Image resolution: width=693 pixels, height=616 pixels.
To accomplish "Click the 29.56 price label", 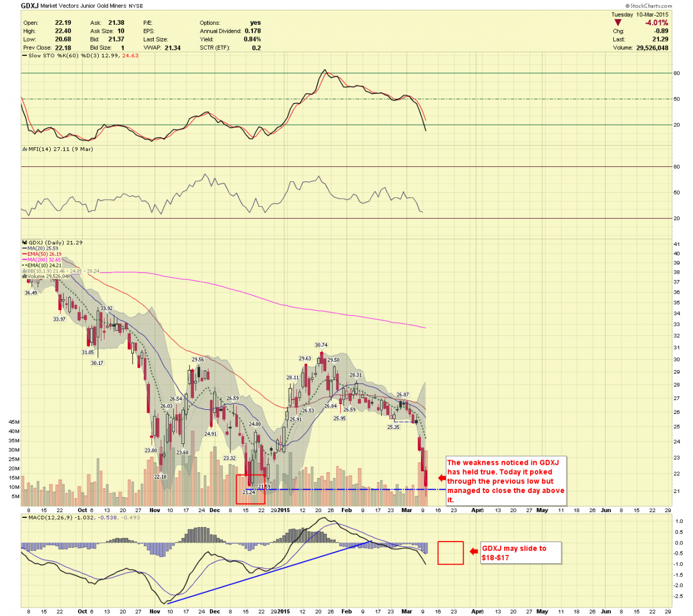I will point(198,359).
